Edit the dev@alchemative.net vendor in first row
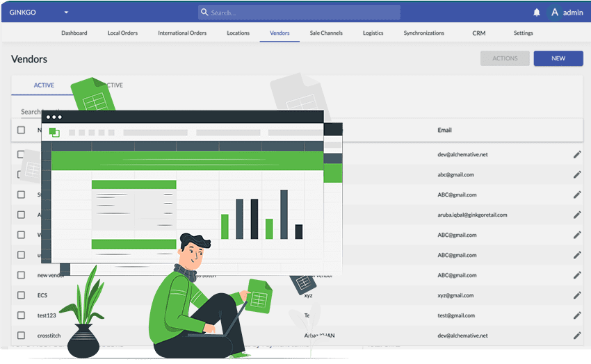Viewport: 591px width, 364px height. click(x=576, y=154)
